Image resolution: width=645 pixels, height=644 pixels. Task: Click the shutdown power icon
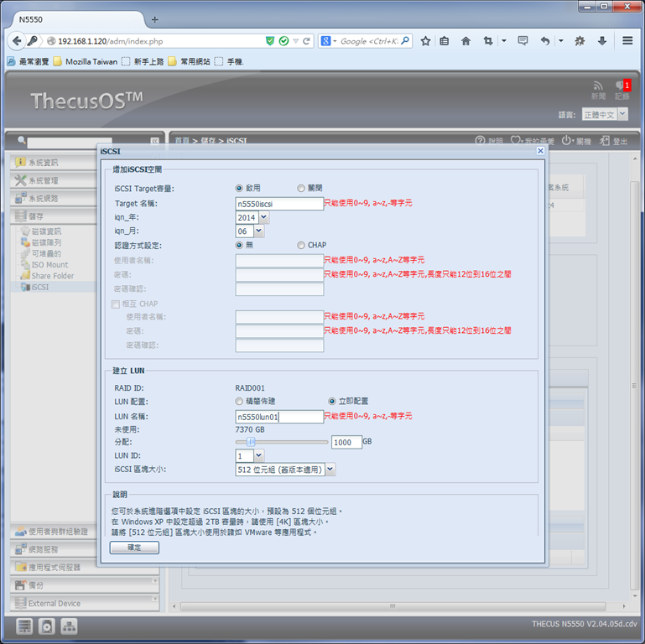(x=566, y=141)
